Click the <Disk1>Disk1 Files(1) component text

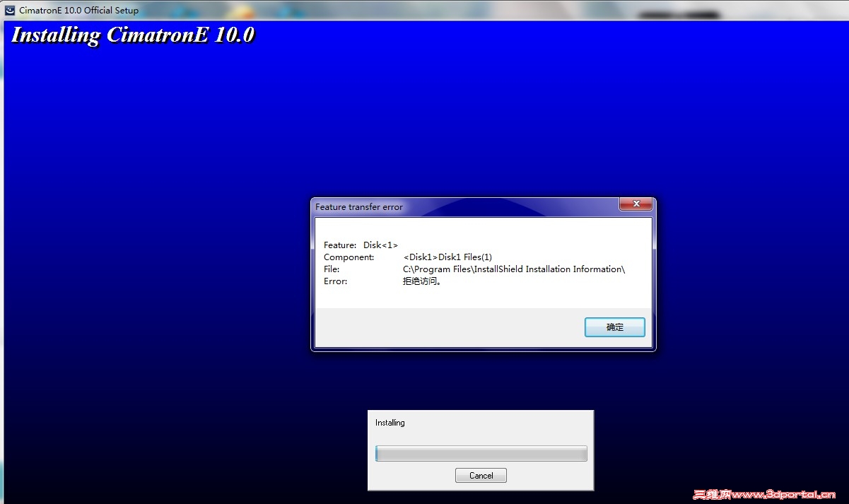point(447,257)
